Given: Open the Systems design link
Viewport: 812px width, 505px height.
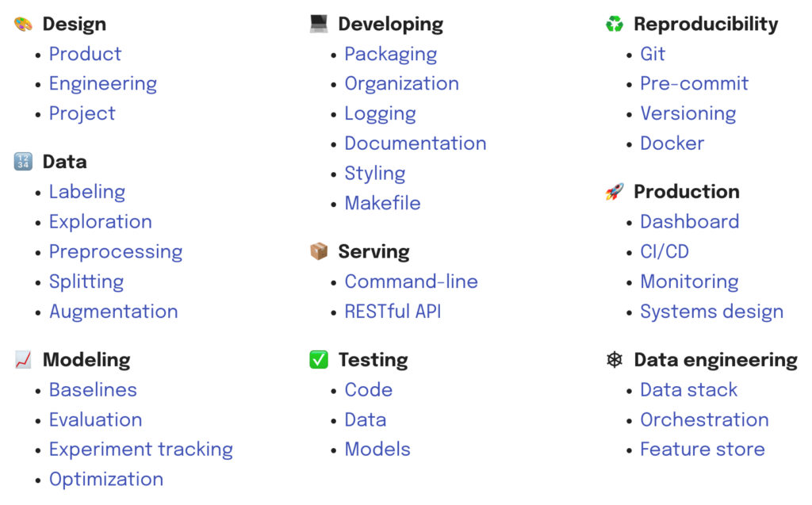Looking at the screenshot, I should 712,312.
